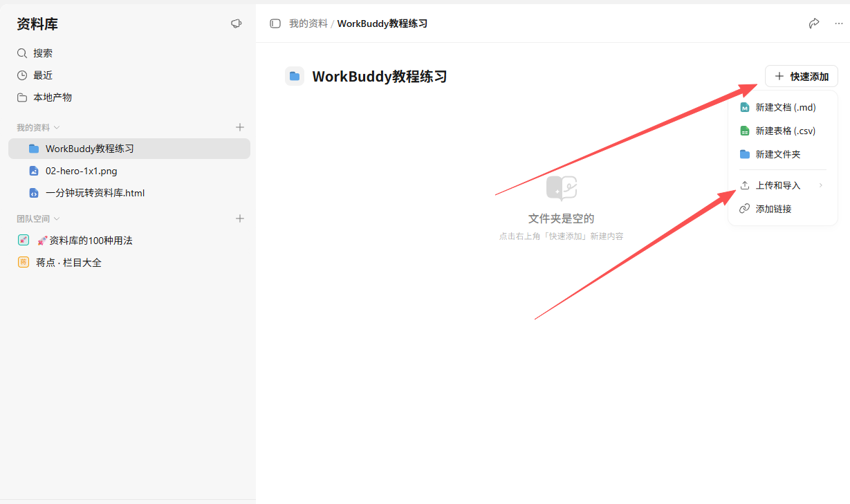The width and height of the screenshot is (850, 504).
Task: Click the WorkBuddy教程练习 page title
Action: pyautogui.click(x=380, y=77)
